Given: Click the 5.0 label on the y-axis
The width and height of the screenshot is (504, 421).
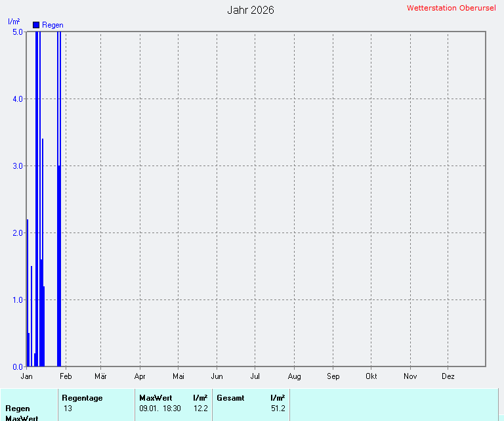Looking at the screenshot, I should coord(18,32).
